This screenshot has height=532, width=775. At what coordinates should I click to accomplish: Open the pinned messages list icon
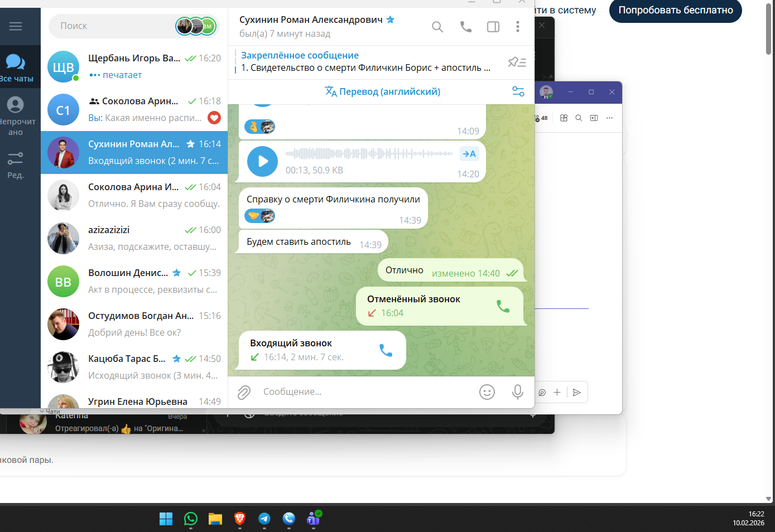pyautogui.click(x=517, y=62)
